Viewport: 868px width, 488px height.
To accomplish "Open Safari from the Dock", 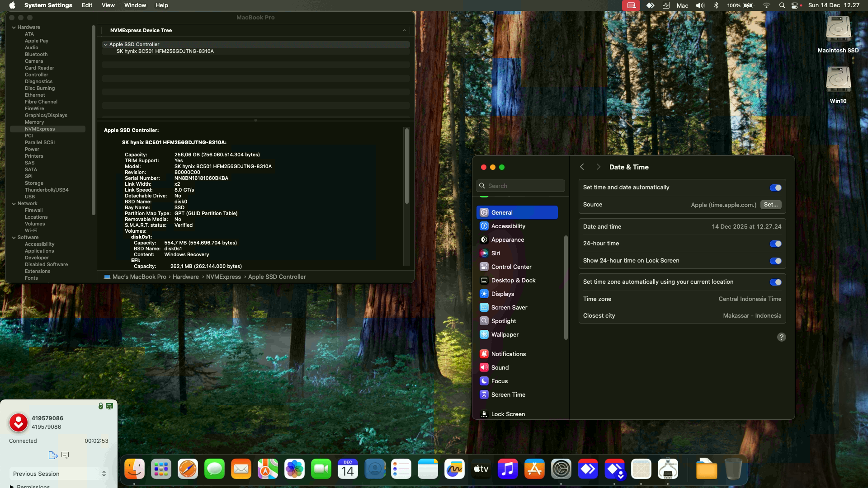I will (188, 469).
